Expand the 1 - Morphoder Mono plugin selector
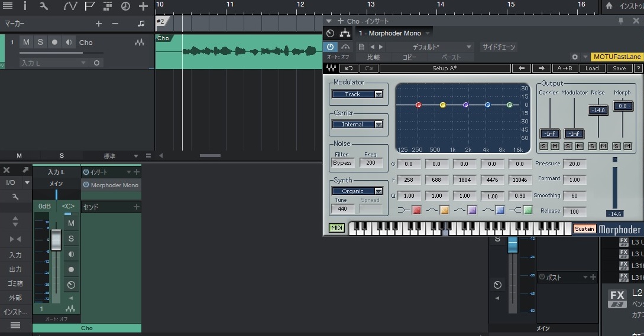The width and height of the screenshot is (644, 336). pos(394,33)
